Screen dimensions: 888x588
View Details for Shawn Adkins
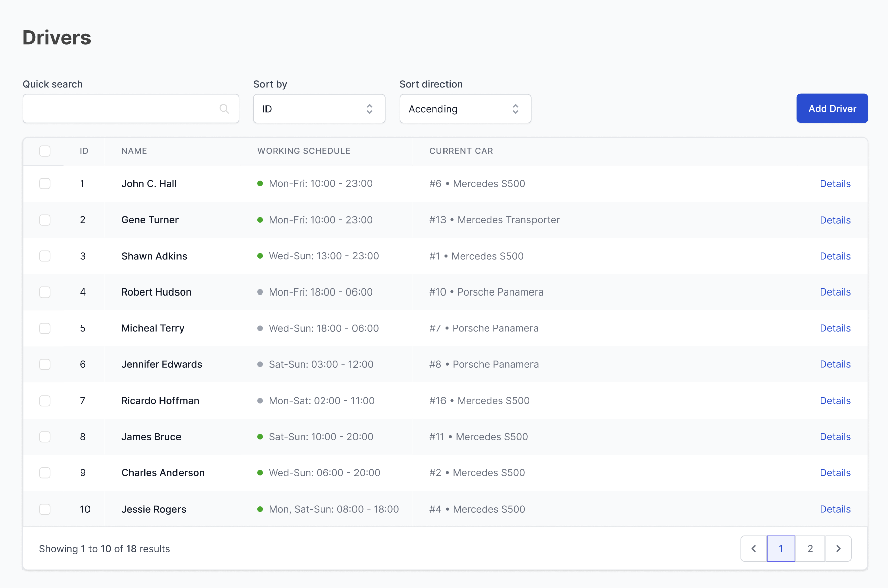(835, 256)
